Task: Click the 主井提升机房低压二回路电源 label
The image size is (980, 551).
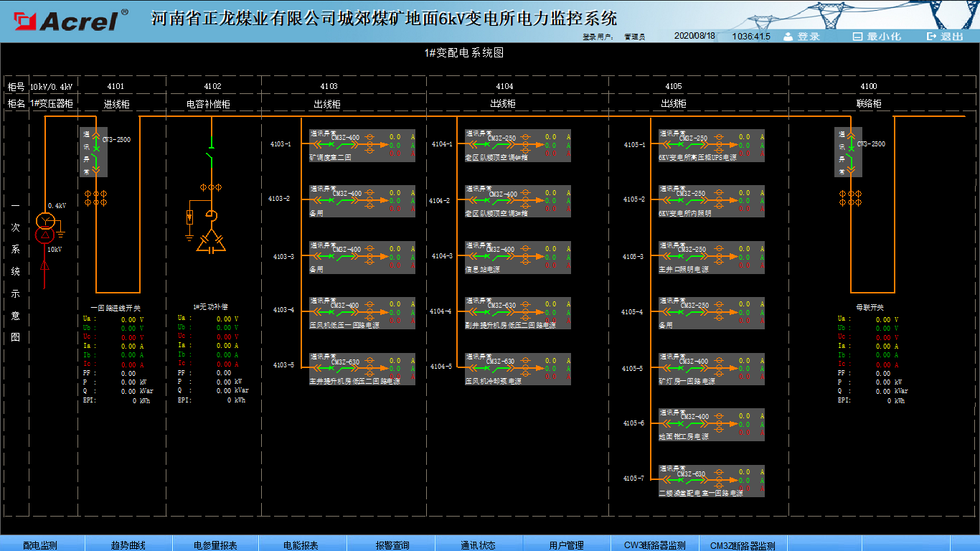Action: (354, 382)
